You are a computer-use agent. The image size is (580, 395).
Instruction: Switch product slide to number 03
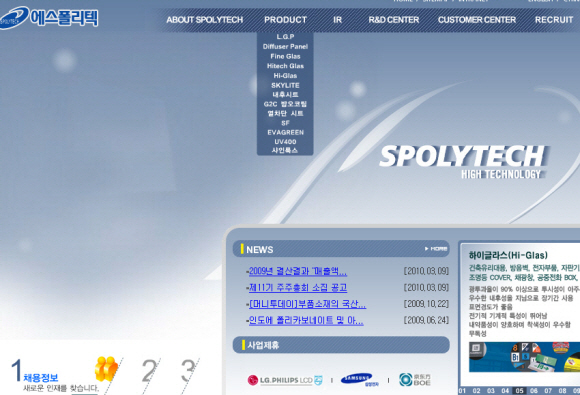point(490,391)
